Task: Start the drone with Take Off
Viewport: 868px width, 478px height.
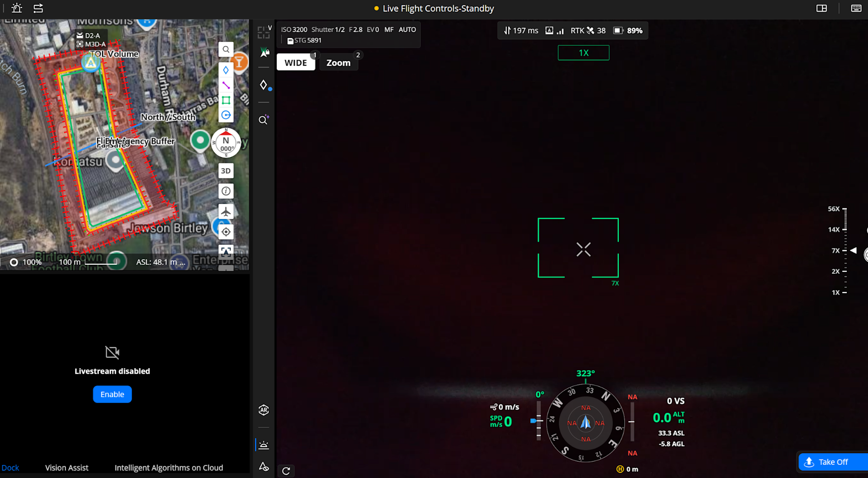Action: (833, 462)
